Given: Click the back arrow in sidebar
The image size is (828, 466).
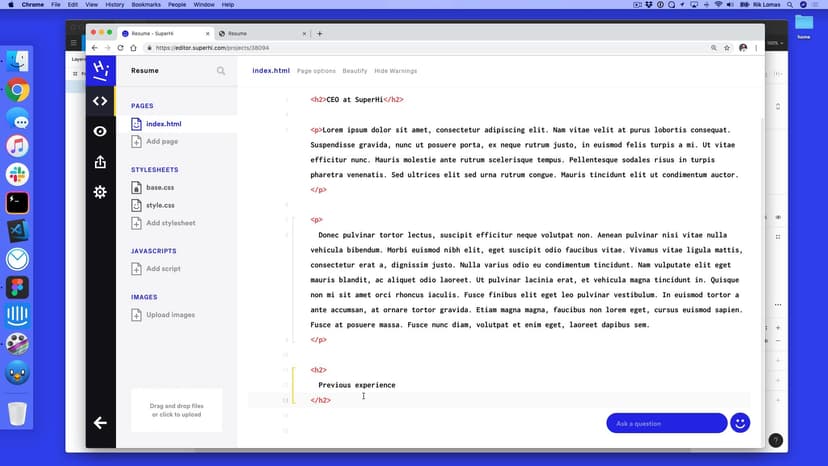Looking at the screenshot, I should [x=100, y=423].
